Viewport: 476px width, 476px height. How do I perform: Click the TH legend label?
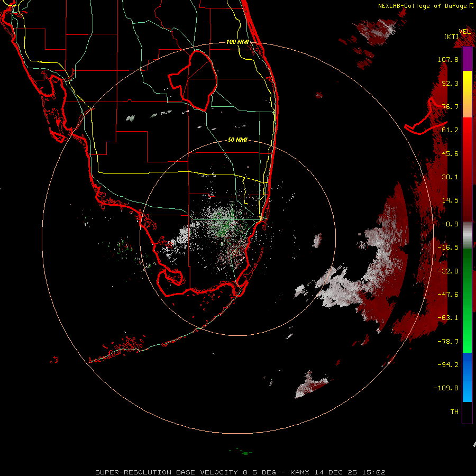[454, 411]
